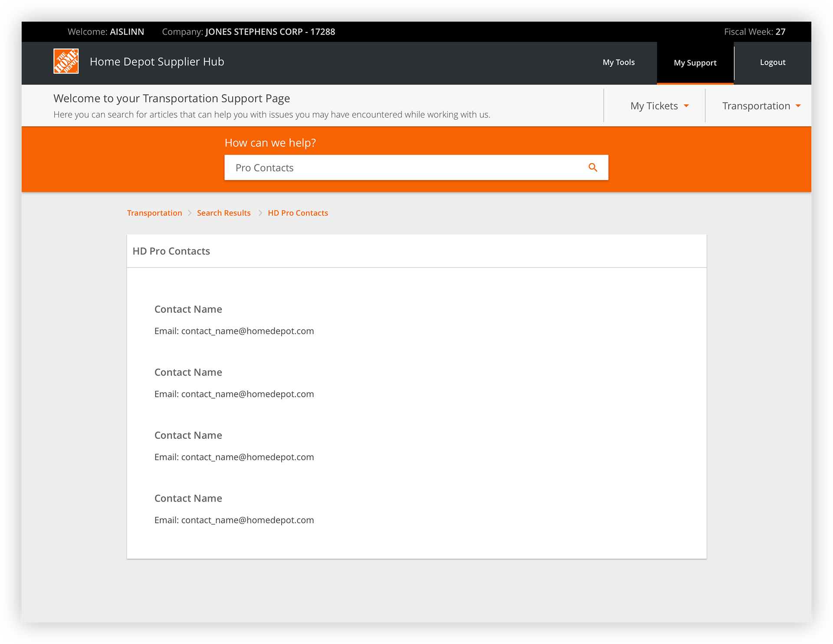
Task: Select the My Support tab
Action: point(695,63)
